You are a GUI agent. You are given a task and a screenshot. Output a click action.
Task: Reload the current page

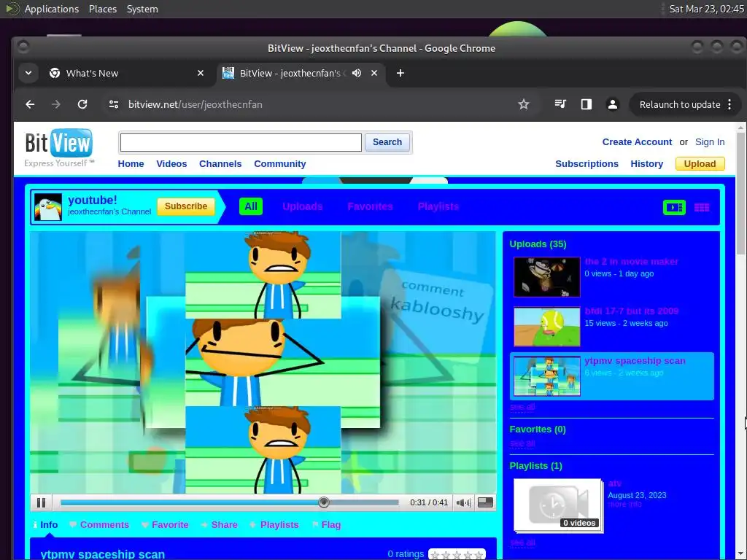(x=82, y=104)
